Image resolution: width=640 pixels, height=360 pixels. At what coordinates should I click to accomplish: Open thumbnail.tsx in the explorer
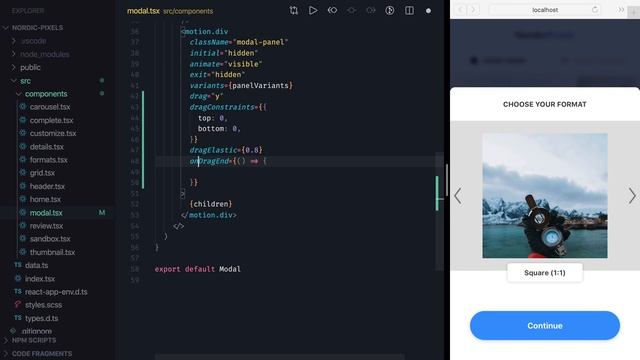click(52, 252)
